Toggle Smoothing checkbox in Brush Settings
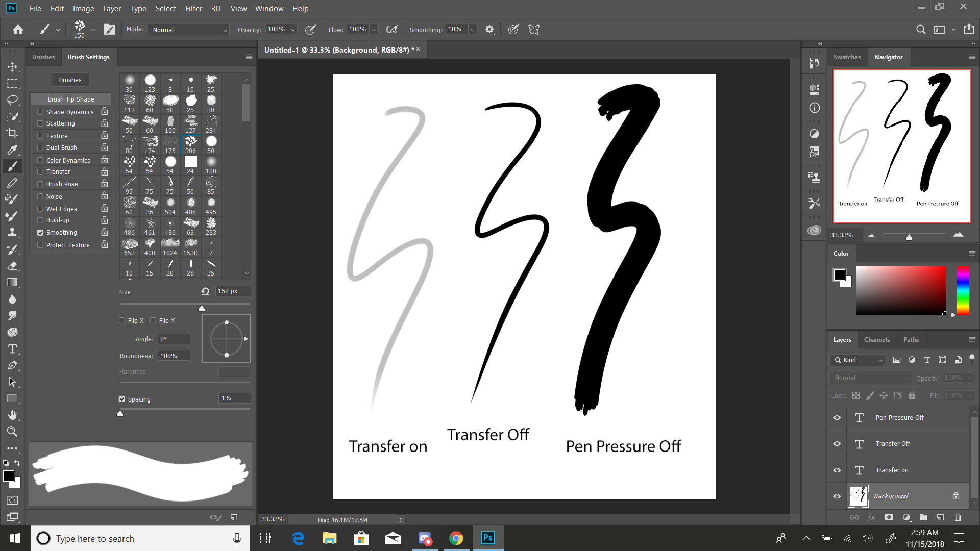 40,232
